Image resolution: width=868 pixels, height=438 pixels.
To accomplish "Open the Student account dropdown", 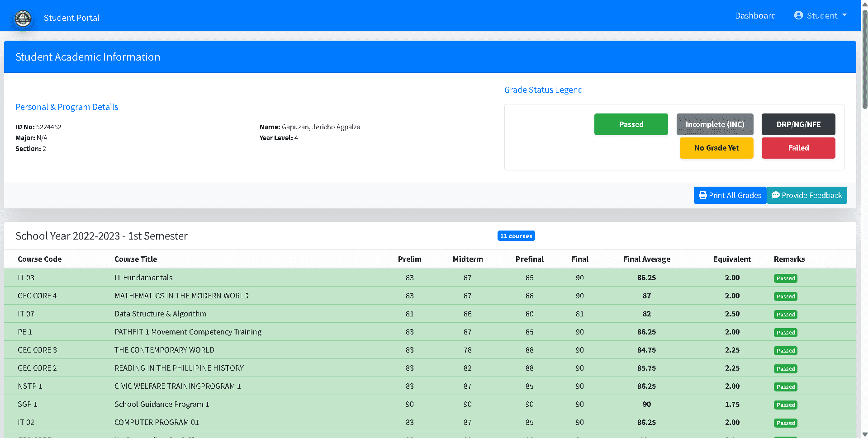I will point(820,15).
